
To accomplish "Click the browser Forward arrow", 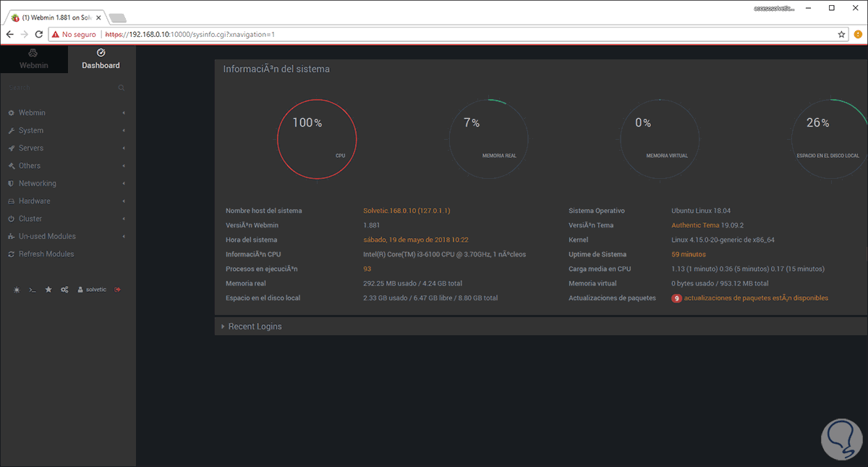I will tap(25, 34).
